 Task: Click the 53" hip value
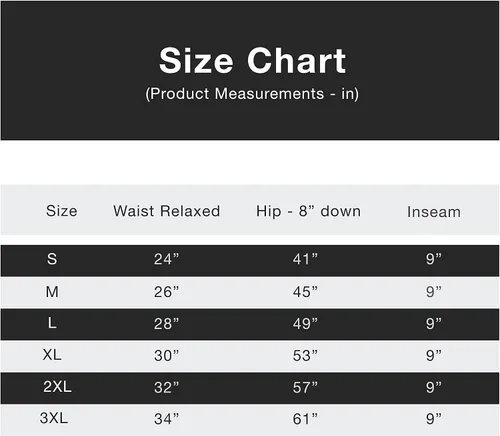click(305, 356)
